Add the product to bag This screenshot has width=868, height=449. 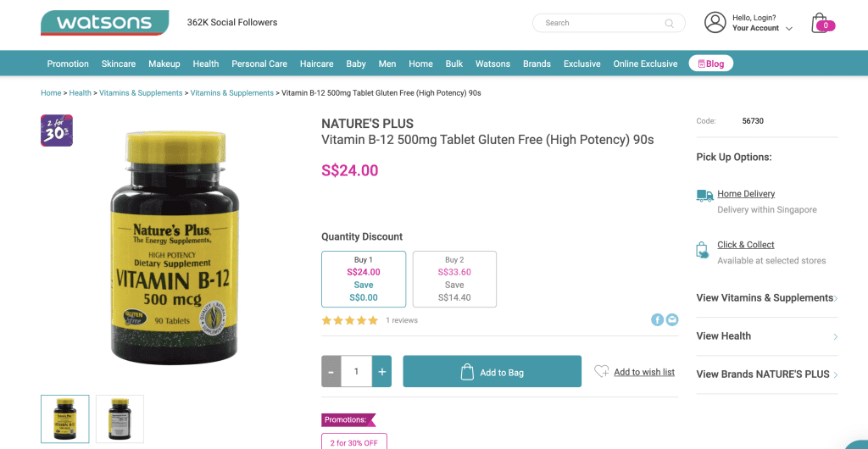coord(492,372)
